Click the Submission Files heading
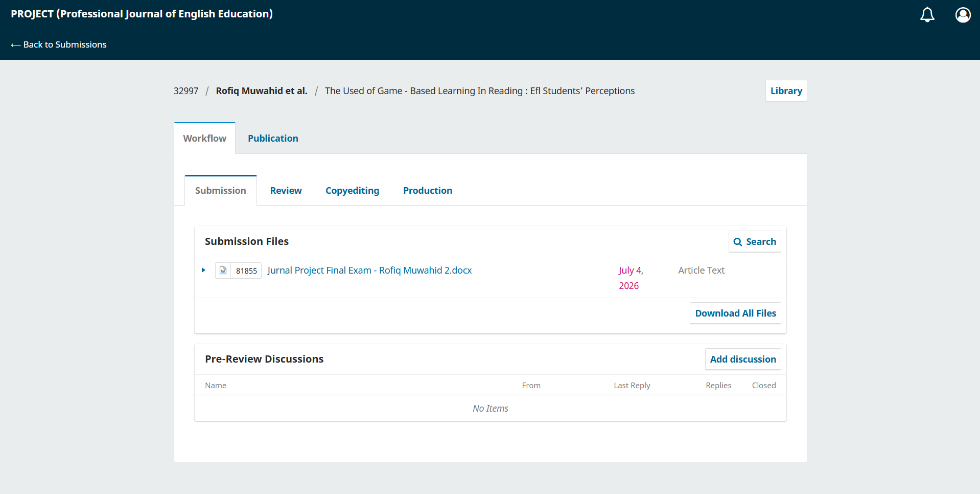Image resolution: width=980 pixels, height=494 pixels. click(x=246, y=241)
